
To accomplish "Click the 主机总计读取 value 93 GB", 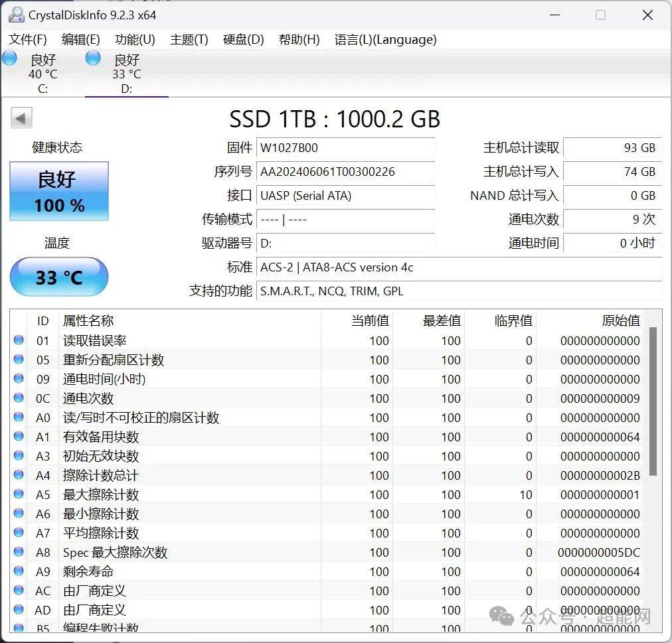I will (x=613, y=148).
